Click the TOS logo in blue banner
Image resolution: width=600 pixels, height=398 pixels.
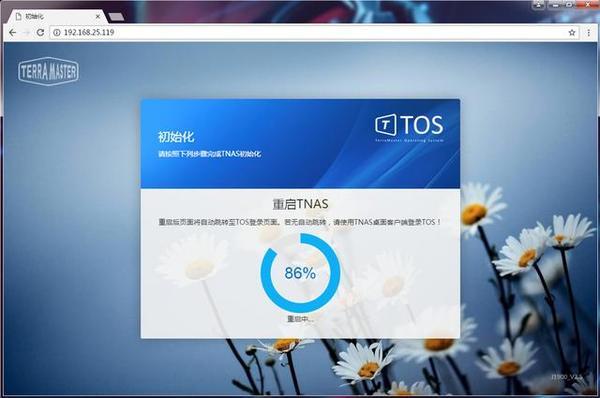pos(409,127)
